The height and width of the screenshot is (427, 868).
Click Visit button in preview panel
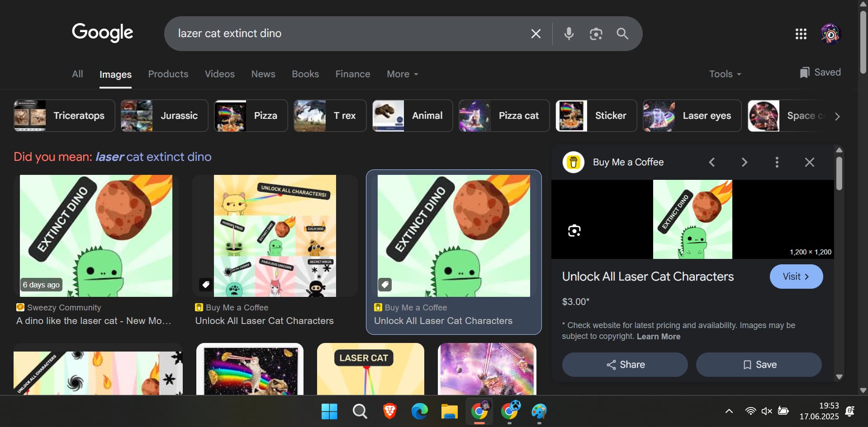(796, 277)
